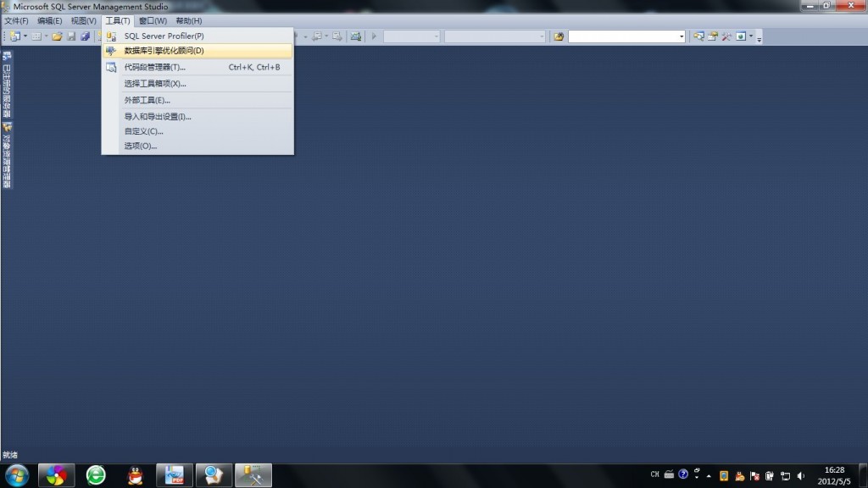The height and width of the screenshot is (488, 868).
Task: Click the Save floppy disk icon
Action: click(x=71, y=36)
